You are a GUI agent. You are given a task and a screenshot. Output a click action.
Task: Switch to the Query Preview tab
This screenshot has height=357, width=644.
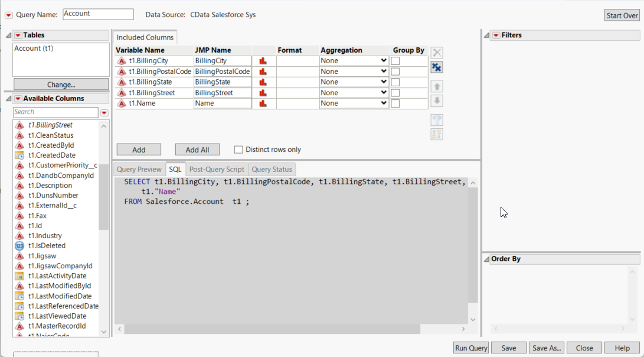point(139,168)
